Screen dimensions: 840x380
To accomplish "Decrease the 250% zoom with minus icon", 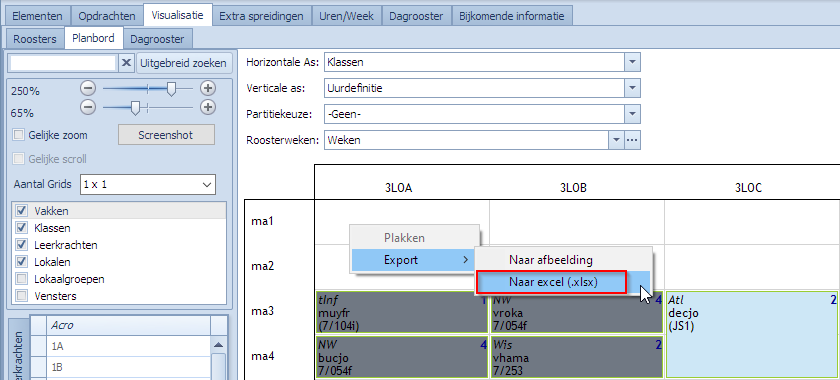I will click(88, 88).
